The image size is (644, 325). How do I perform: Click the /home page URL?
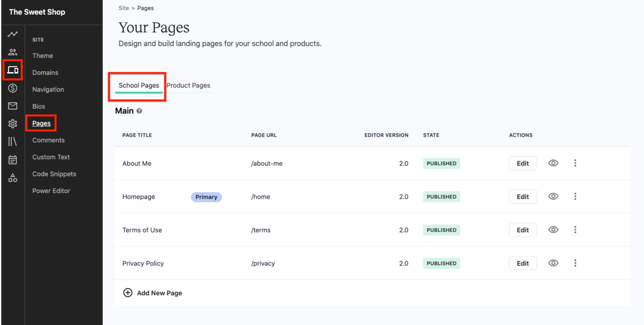pos(261,197)
